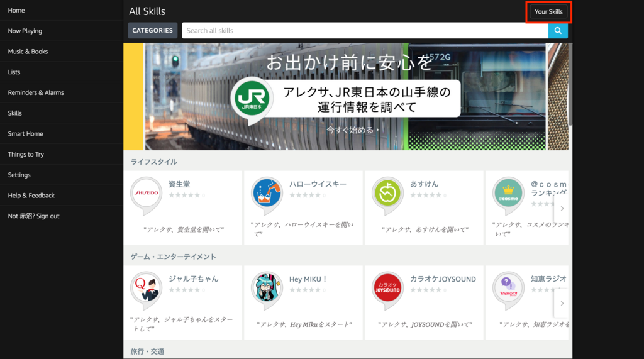Click カラオケJOYSOUND star rating
This screenshot has height=359, width=644.
click(x=426, y=290)
